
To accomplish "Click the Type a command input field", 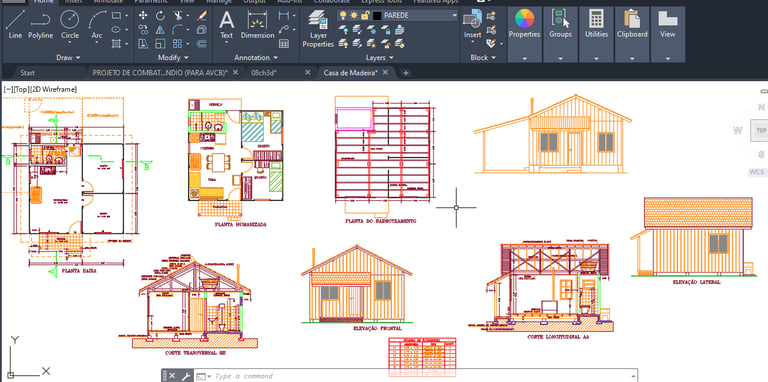I will [421, 376].
